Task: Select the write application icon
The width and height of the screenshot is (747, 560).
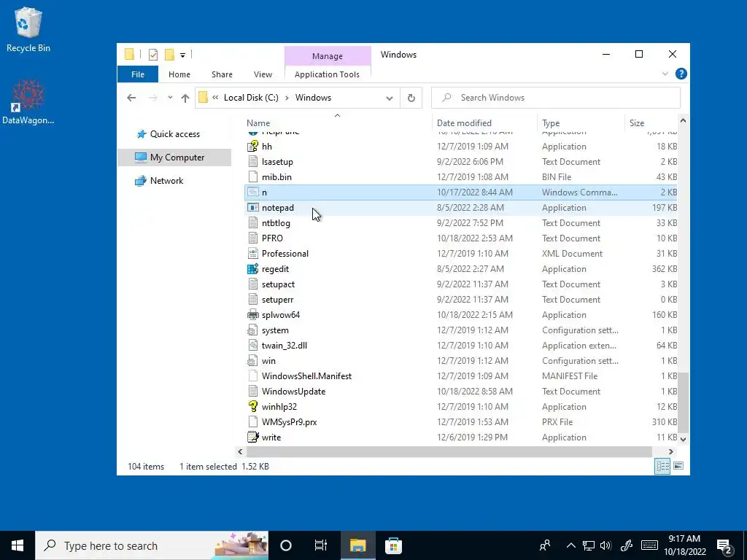Action: [x=253, y=437]
